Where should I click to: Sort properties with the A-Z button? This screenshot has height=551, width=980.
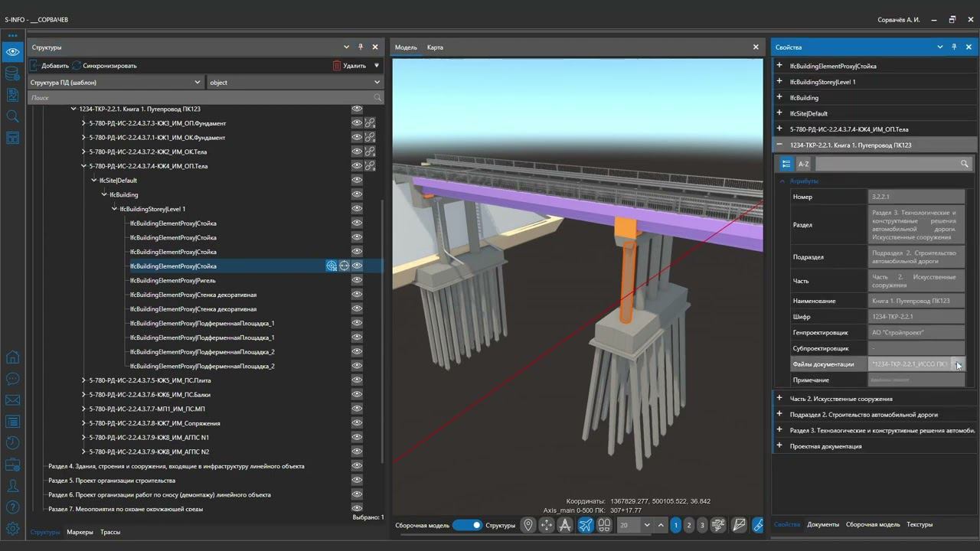[x=803, y=164]
